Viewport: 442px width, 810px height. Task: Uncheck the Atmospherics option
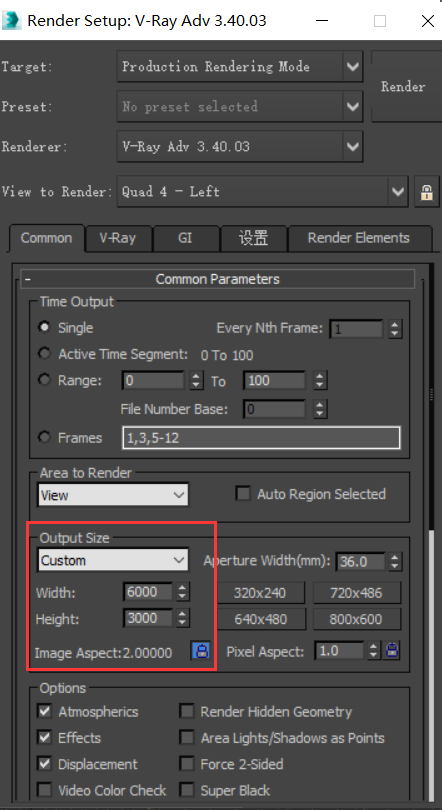coord(45,711)
